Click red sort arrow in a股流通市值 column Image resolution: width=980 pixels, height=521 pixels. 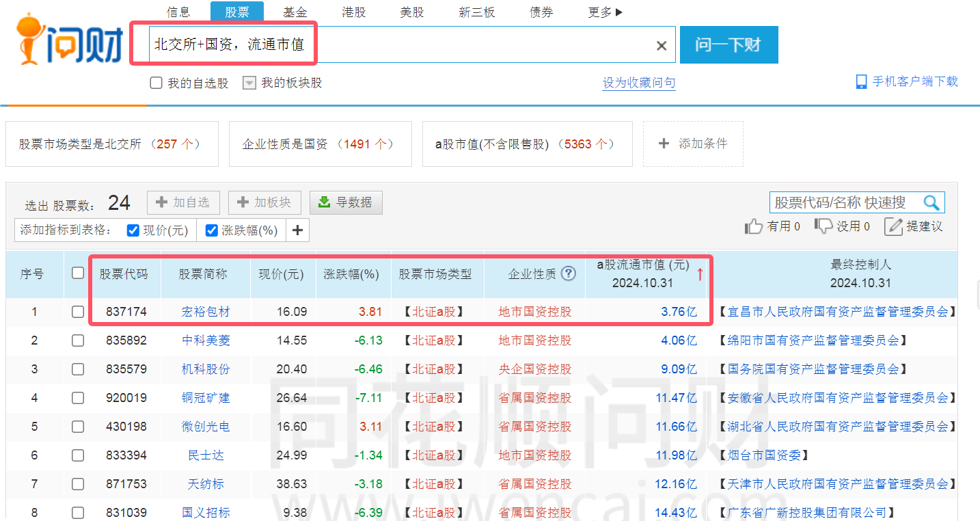(700, 274)
